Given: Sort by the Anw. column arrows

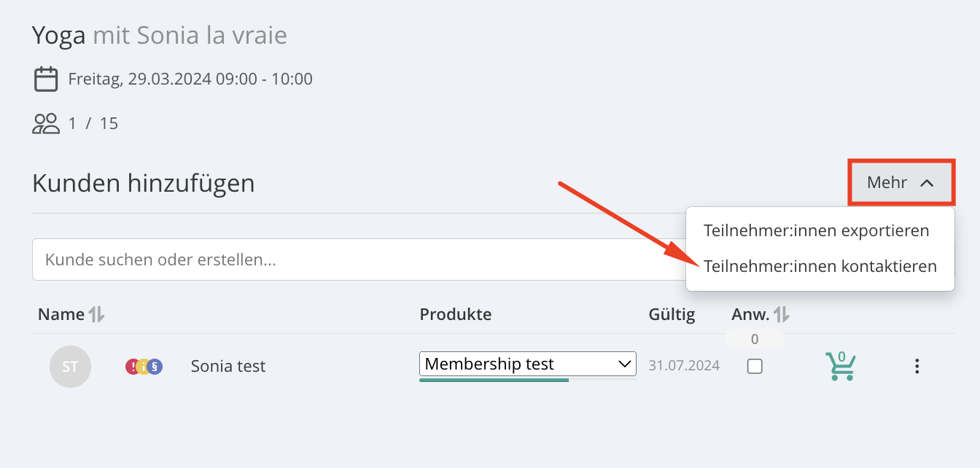Looking at the screenshot, I should [782, 314].
